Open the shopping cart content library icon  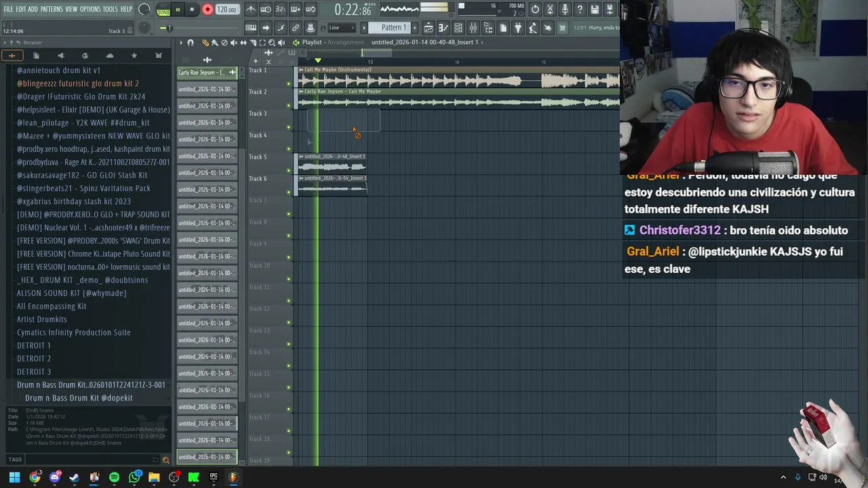click(562, 28)
